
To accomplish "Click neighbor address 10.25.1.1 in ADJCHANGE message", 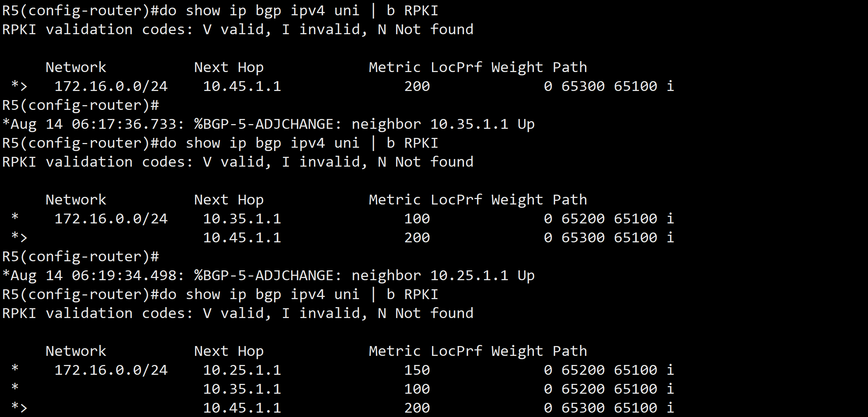I will pyautogui.click(x=469, y=276).
